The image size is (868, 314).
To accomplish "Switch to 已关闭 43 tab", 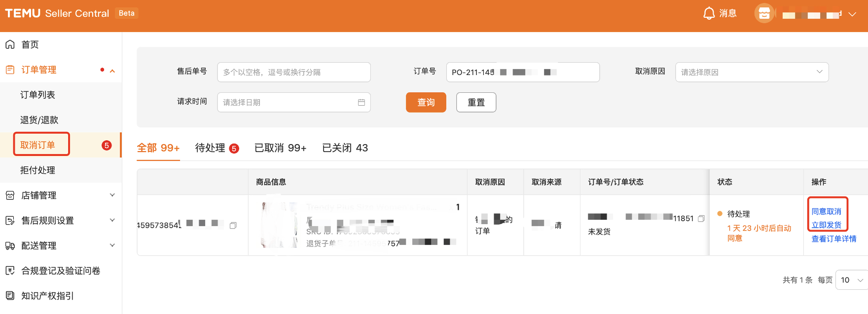I will pos(345,148).
